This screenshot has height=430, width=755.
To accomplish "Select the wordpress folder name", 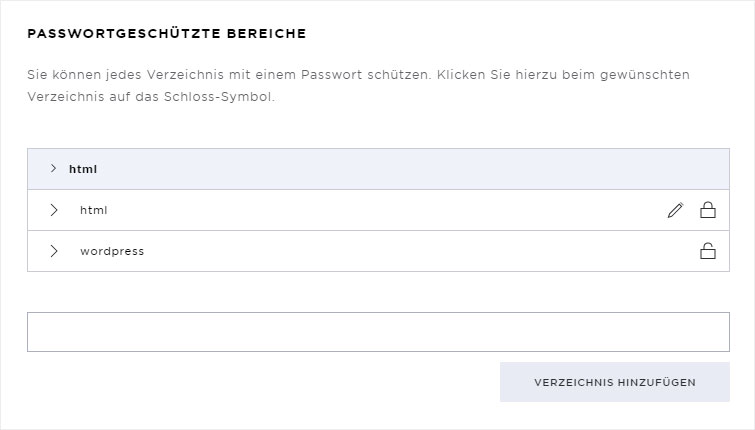I will click(112, 251).
